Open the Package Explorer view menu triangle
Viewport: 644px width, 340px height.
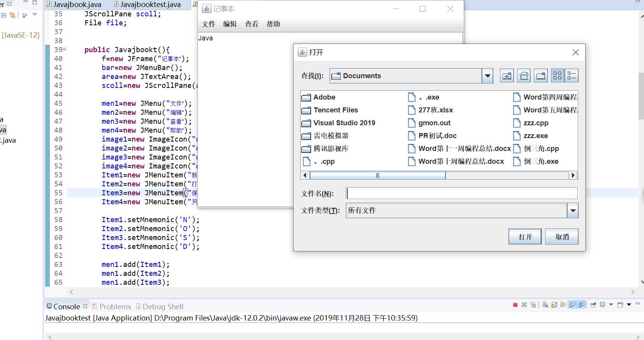(x=35, y=15)
